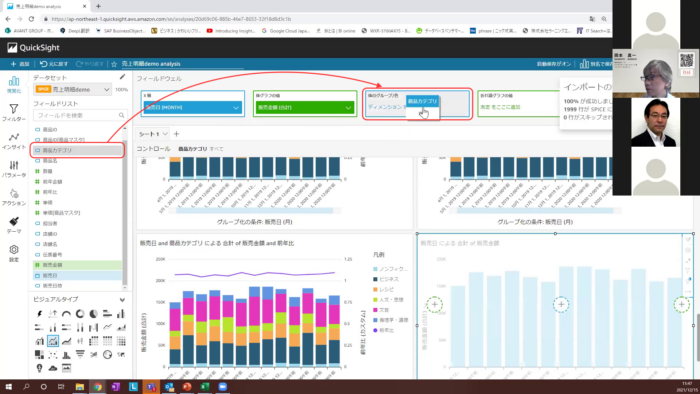Open the Settings gear in the sidebar
Screen dimensions: 700x394
[14, 253]
